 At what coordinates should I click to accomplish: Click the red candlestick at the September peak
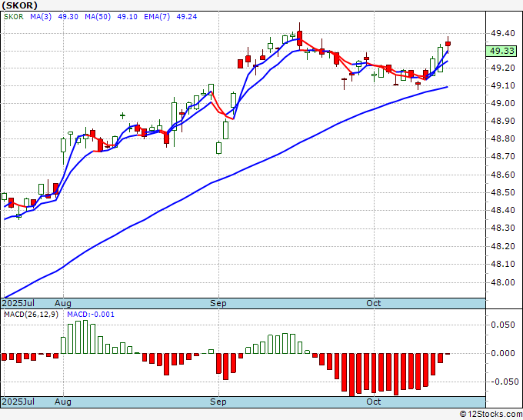pyautogui.click(x=299, y=38)
